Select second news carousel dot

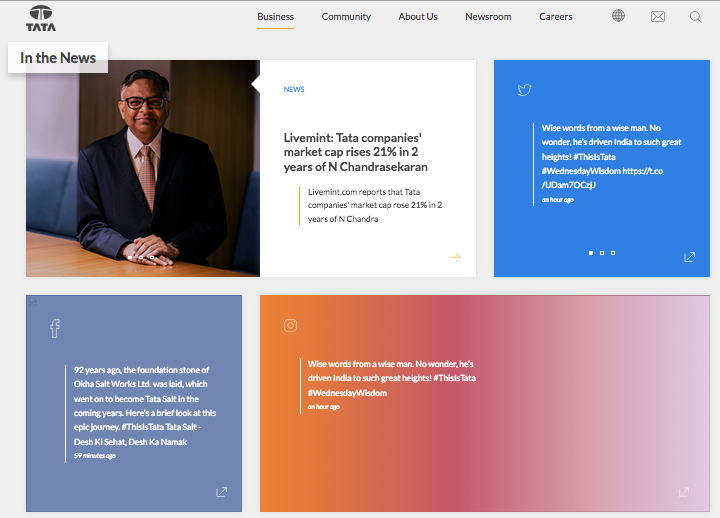[x=141, y=258]
